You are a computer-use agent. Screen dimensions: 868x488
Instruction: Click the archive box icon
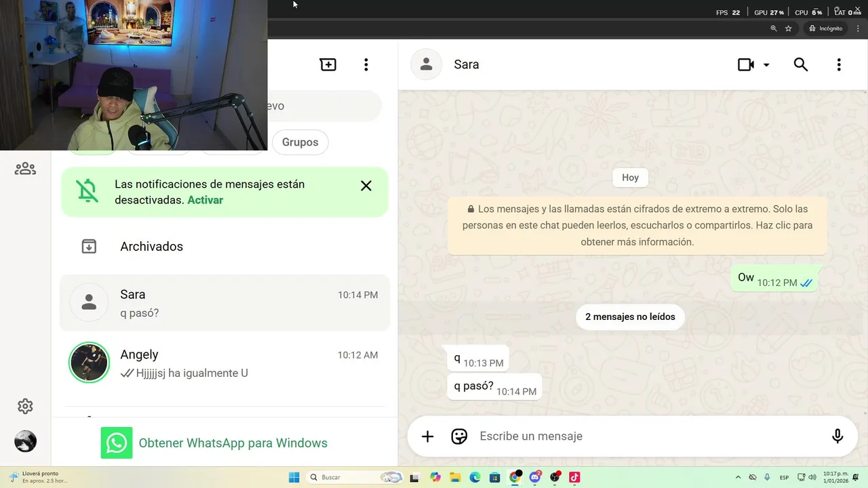[89, 247]
